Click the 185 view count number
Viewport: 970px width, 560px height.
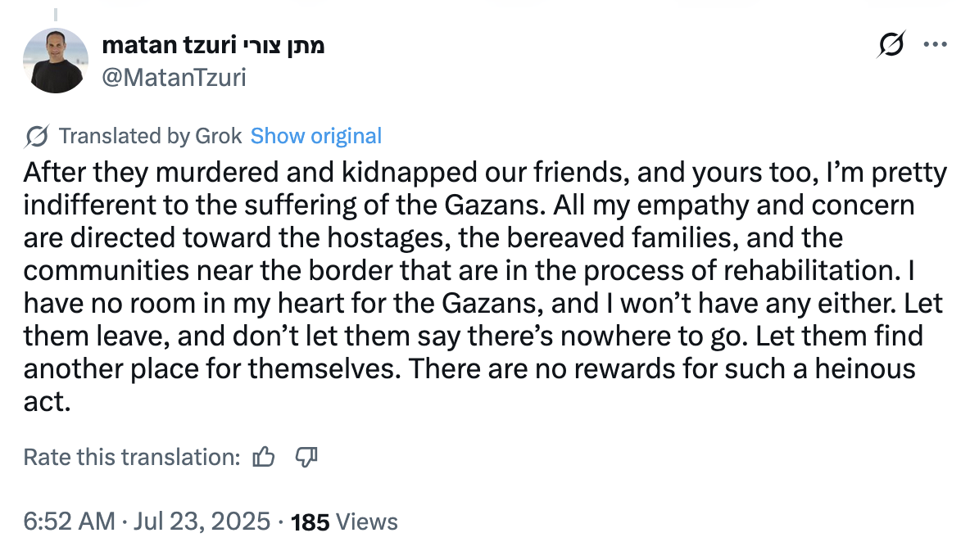[310, 522]
